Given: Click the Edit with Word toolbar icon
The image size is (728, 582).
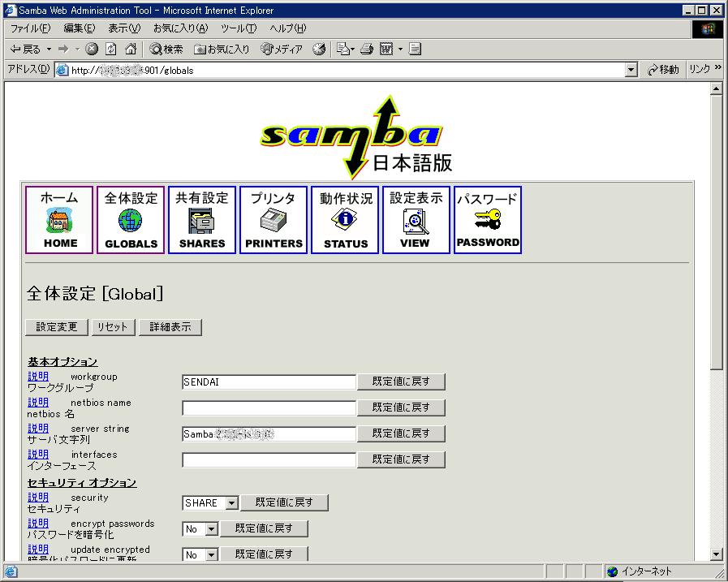Looking at the screenshot, I should pyautogui.click(x=386, y=49).
